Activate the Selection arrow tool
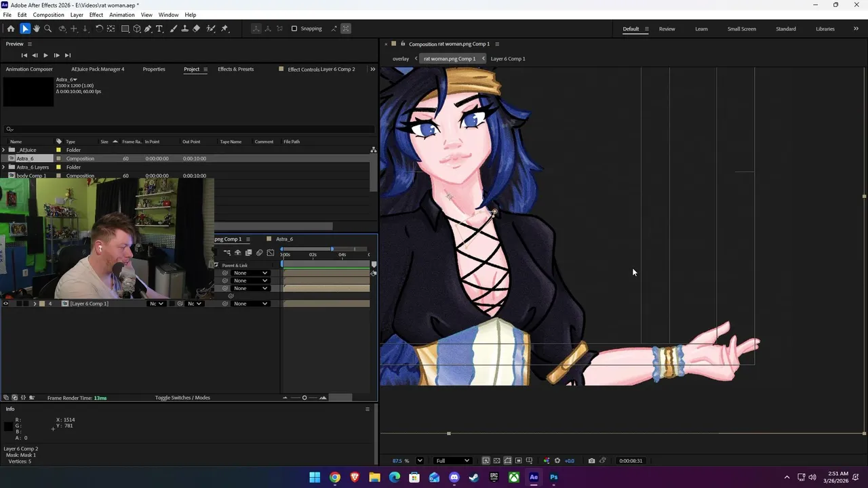The image size is (868, 488). 25,28
